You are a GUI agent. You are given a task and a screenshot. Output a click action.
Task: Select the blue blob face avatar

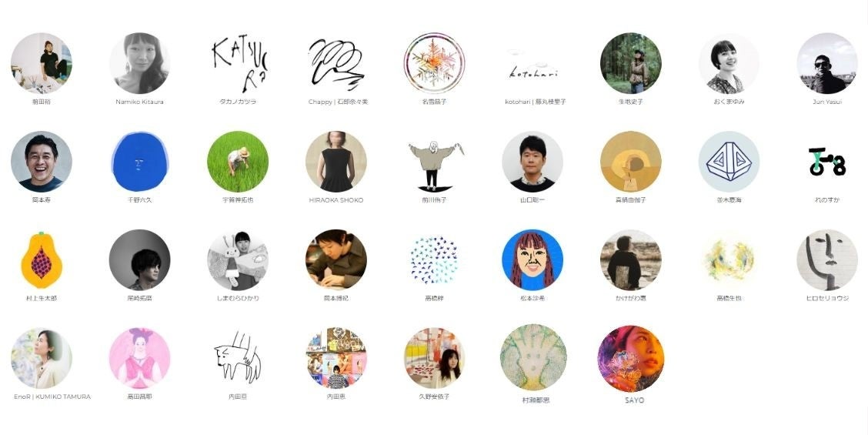[139, 162]
